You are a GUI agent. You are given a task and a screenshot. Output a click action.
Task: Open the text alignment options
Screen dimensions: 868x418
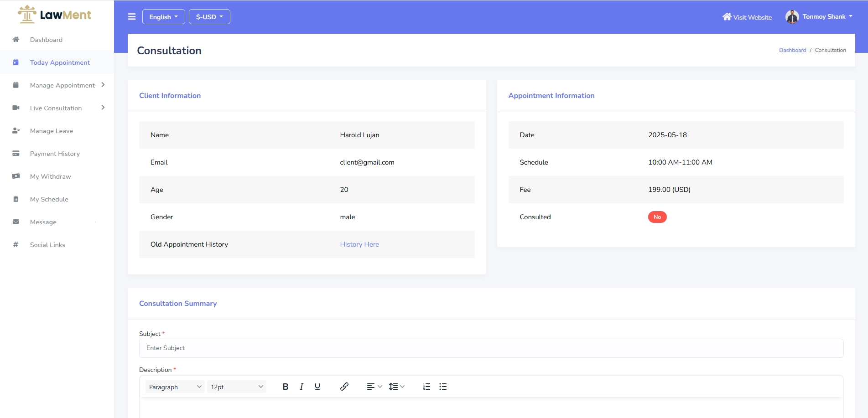(x=374, y=387)
